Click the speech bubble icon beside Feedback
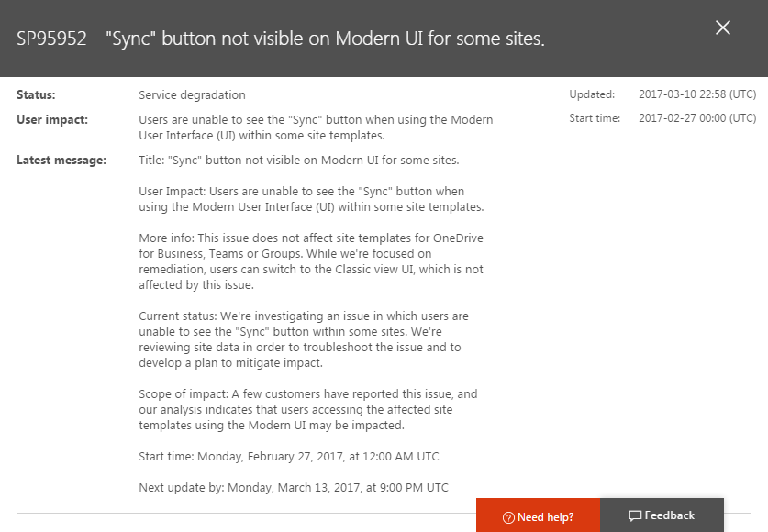 coord(635,516)
